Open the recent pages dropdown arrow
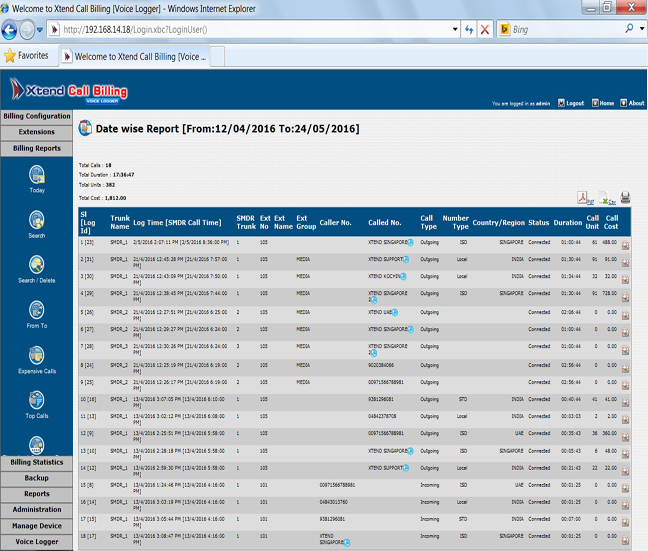The width and height of the screenshot is (648, 551). (x=40, y=30)
